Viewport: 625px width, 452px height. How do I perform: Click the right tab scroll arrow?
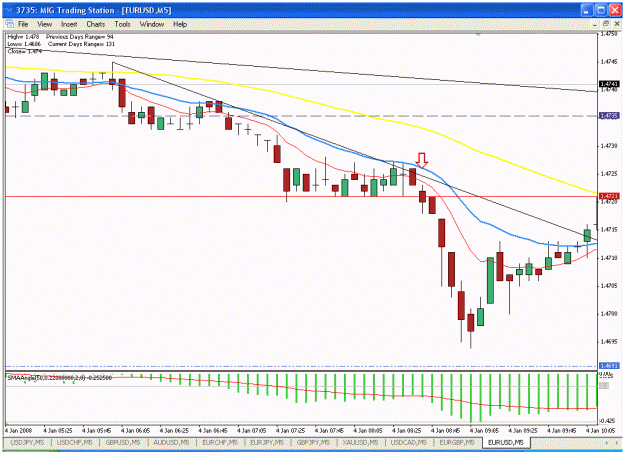pos(617,443)
